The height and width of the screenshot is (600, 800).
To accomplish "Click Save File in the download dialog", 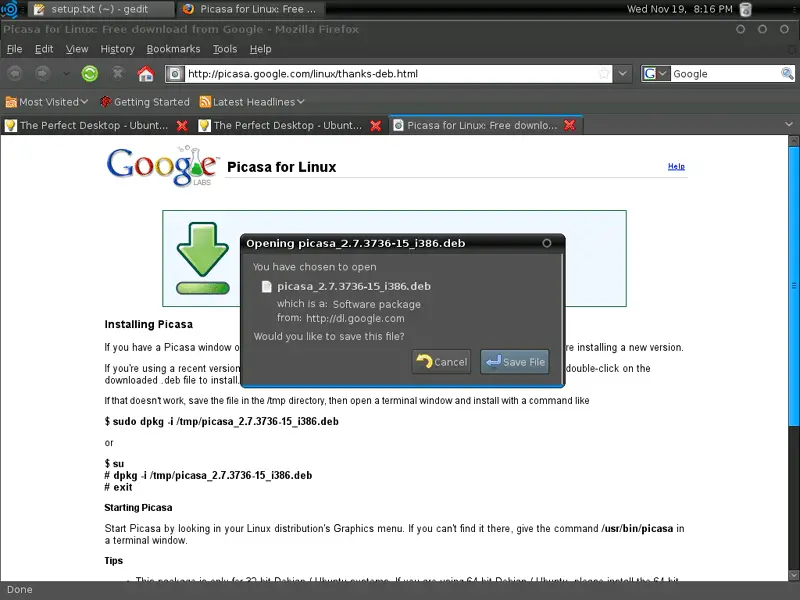I will 515,362.
